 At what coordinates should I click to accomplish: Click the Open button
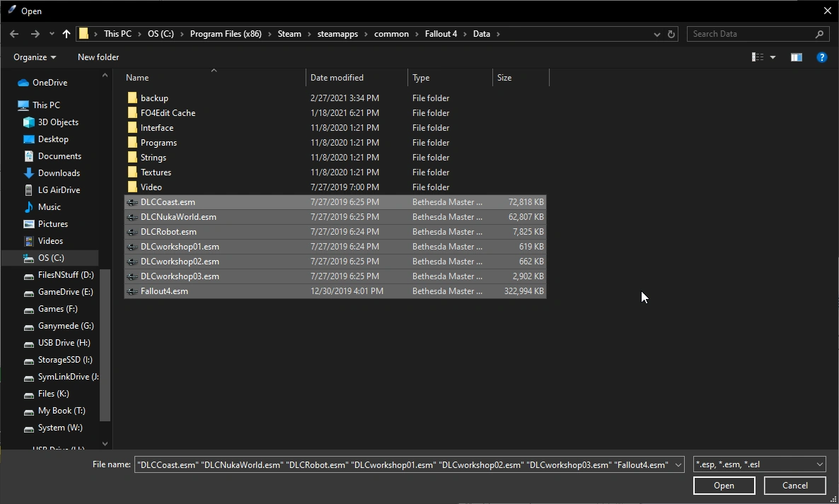(x=724, y=486)
